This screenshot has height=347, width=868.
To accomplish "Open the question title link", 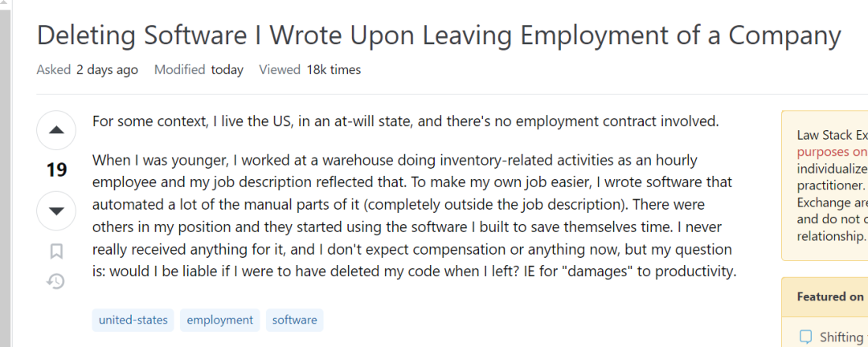I will tap(439, 35).
